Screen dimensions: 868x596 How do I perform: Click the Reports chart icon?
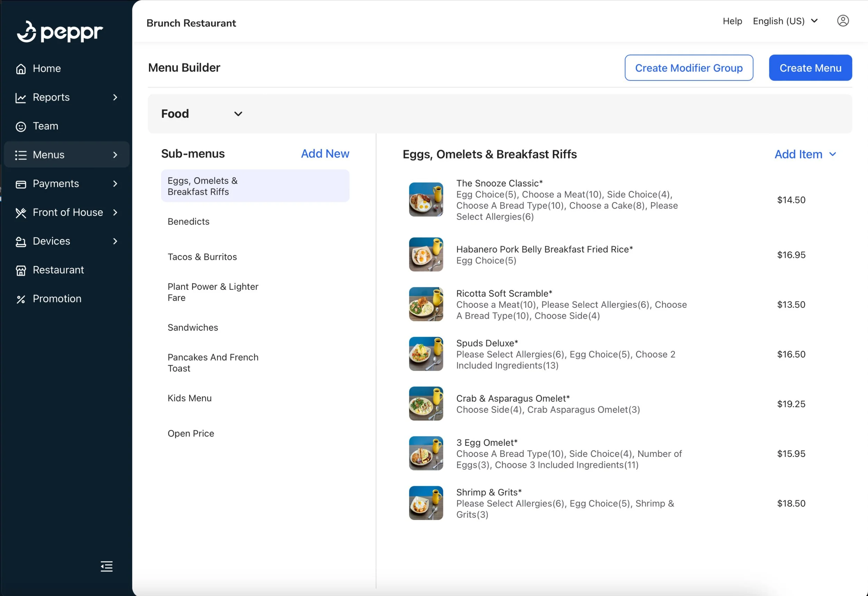coord(21,98)
